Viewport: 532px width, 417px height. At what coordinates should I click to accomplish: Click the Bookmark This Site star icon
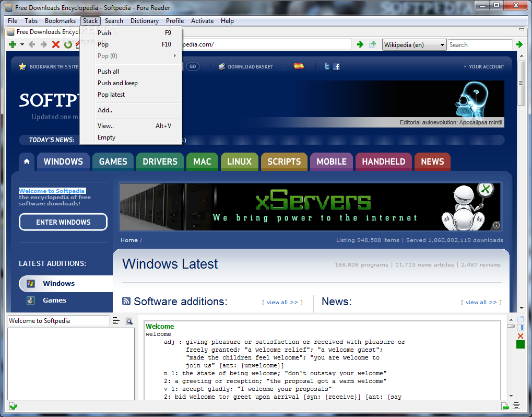click(22, 66)
